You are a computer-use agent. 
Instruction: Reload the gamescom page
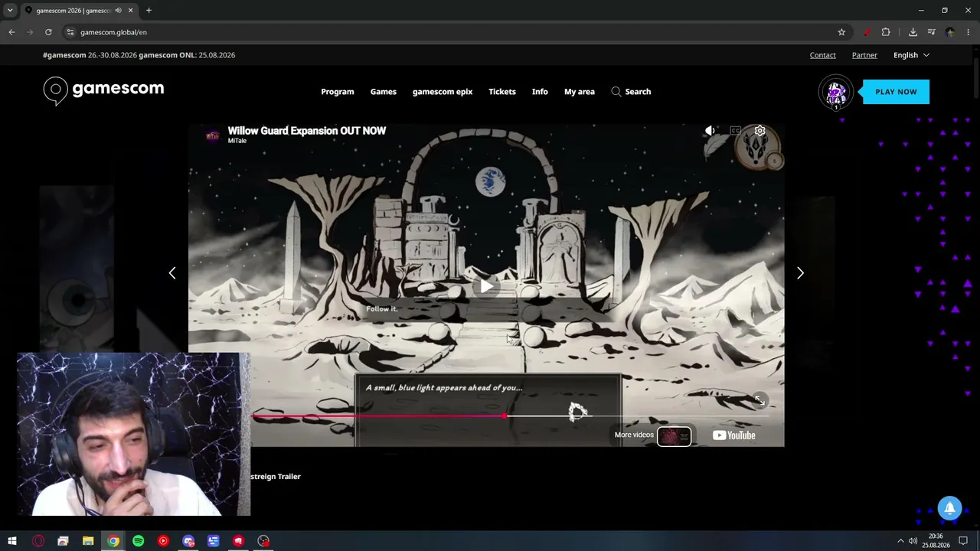(48, 32)
